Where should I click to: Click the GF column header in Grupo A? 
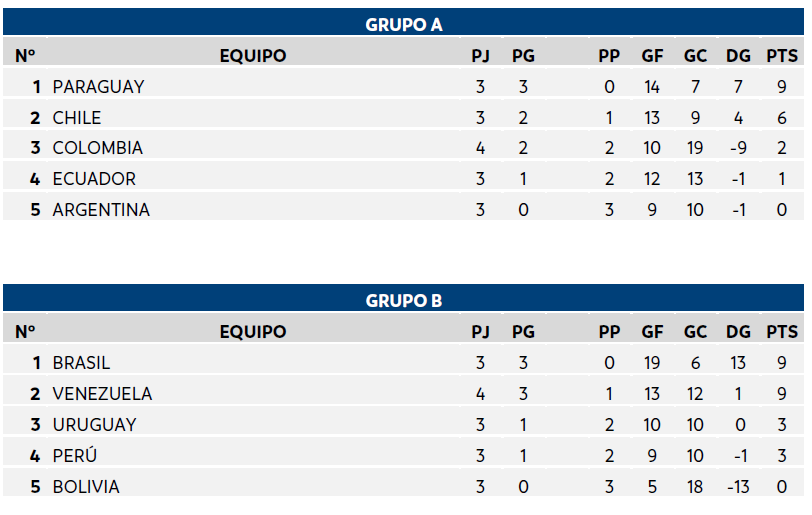click(x=652, y=55)
